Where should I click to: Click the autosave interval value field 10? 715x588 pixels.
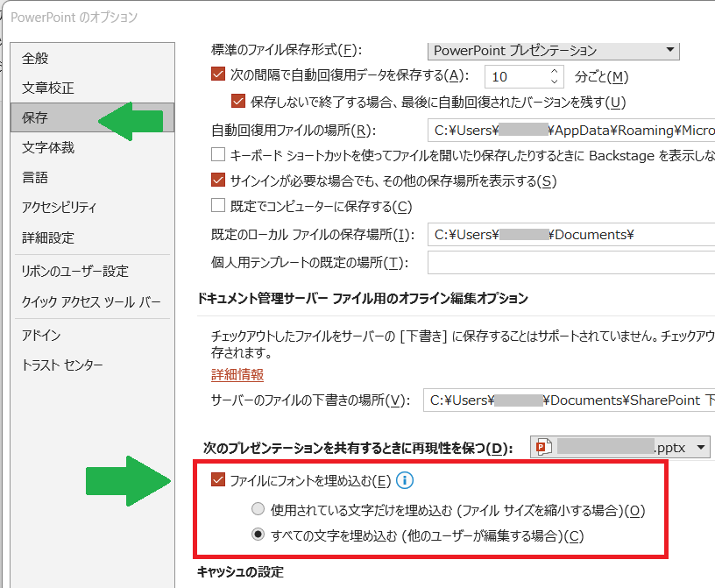516,76
